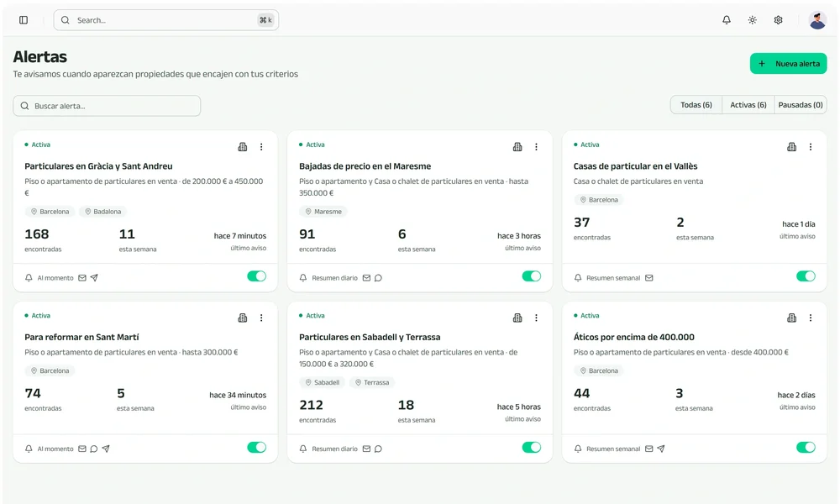Toggle off Particulares en Sabadell y Terrassa alert

click(x=532, y=447)
